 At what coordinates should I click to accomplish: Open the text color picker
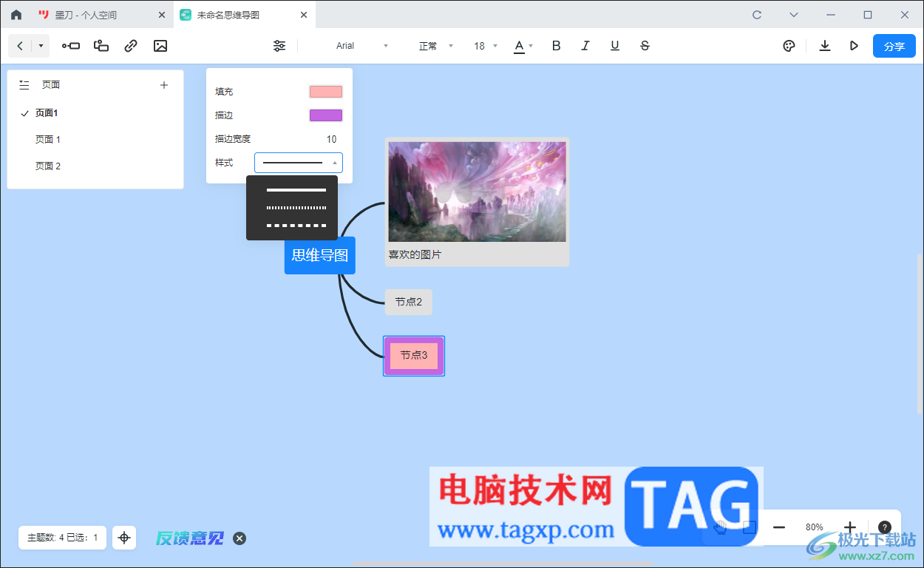click(x=519, y=46)
